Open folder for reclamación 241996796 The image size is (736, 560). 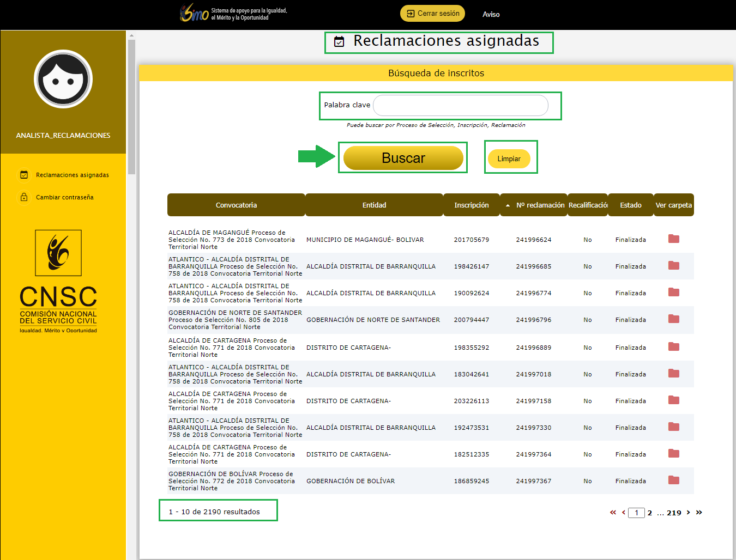(673, 319)
